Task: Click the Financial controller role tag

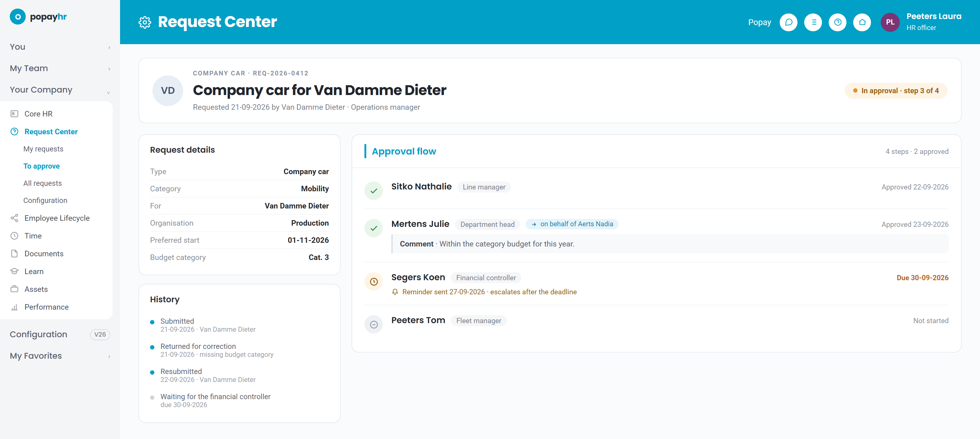Action: [486, 277]
